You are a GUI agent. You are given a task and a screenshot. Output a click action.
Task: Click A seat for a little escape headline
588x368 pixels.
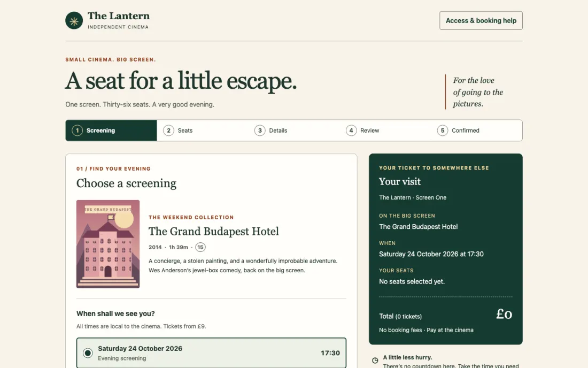[181, 81]
